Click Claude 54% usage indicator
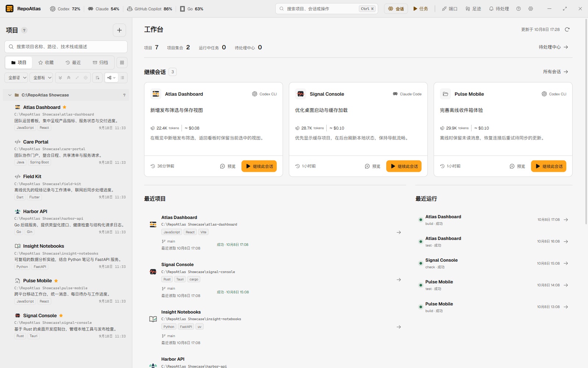Screen dimensions: 588x368 click(x=103, y=9)
